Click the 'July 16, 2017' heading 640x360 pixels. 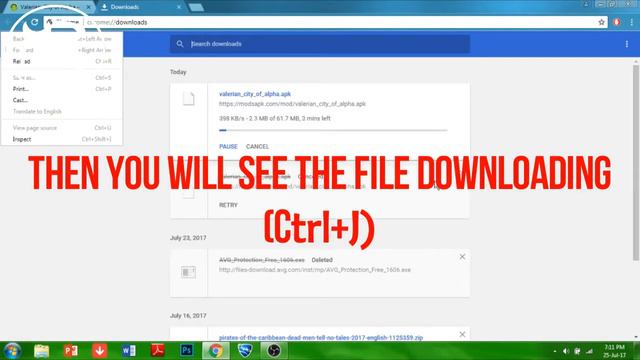tap(188, 316)
